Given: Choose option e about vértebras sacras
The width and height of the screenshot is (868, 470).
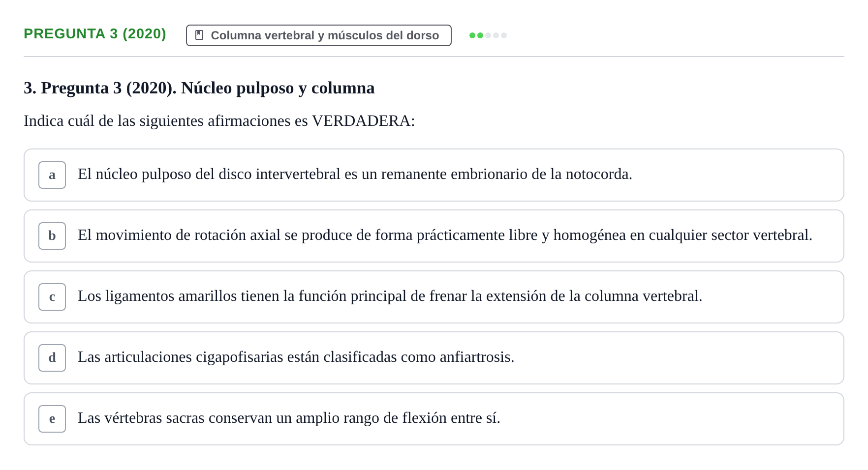Looking at the screenshot, I should 434,419.
